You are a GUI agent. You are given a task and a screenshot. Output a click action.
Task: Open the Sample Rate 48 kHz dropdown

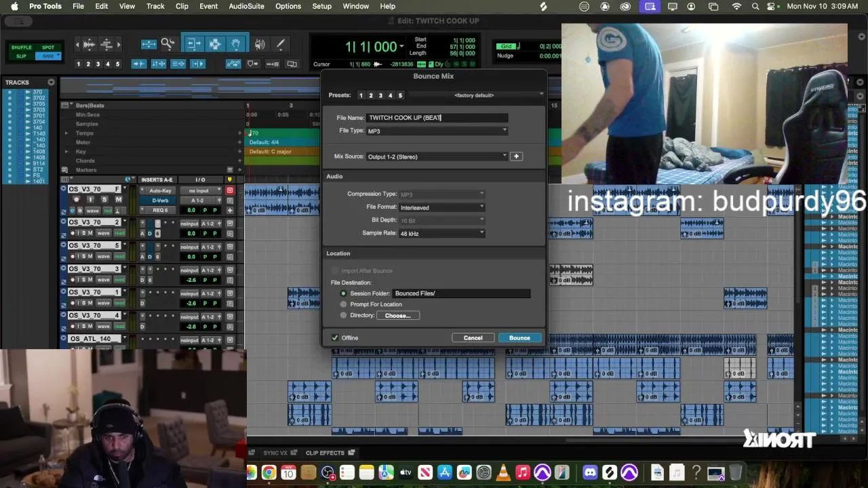[442, 233]
